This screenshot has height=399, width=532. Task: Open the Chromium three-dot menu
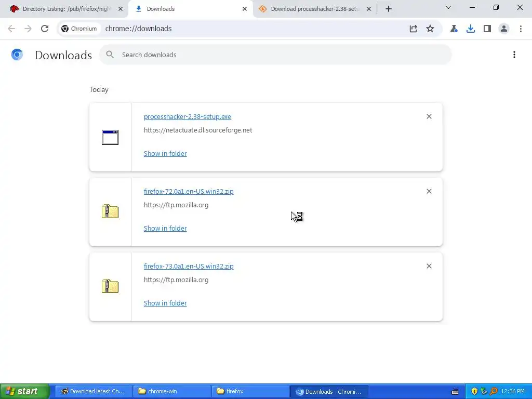(x=521, y=29)
